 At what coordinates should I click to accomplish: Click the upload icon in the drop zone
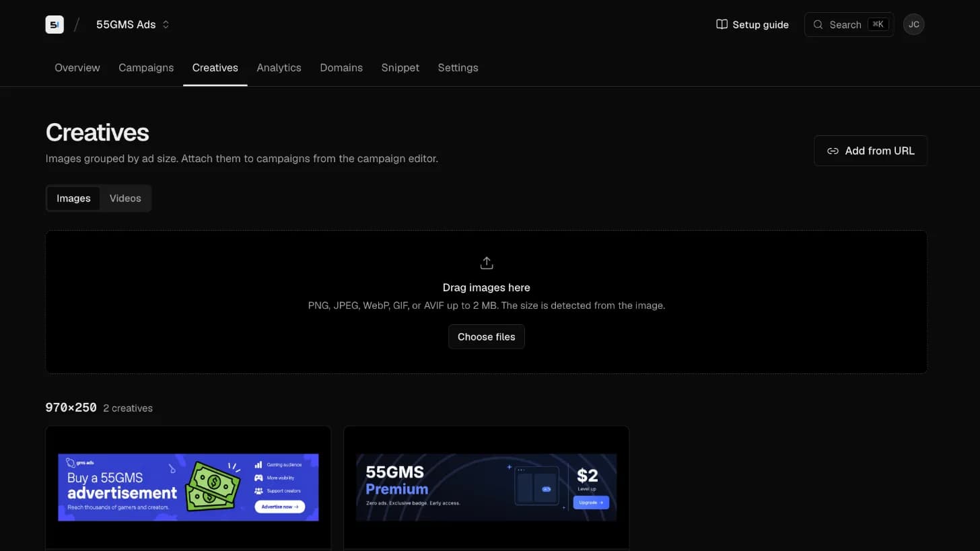(x=487, y=263)
